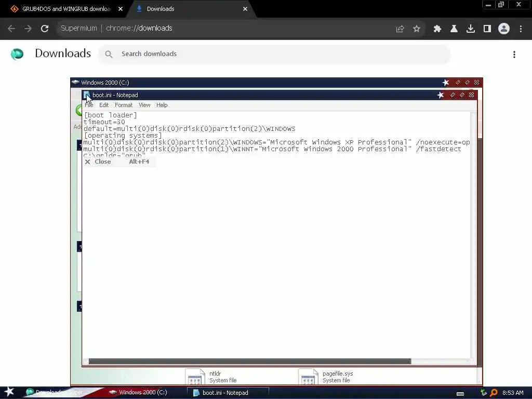
Task: Click the 8:53 AM clock
Action: click(x=513, y=393)
